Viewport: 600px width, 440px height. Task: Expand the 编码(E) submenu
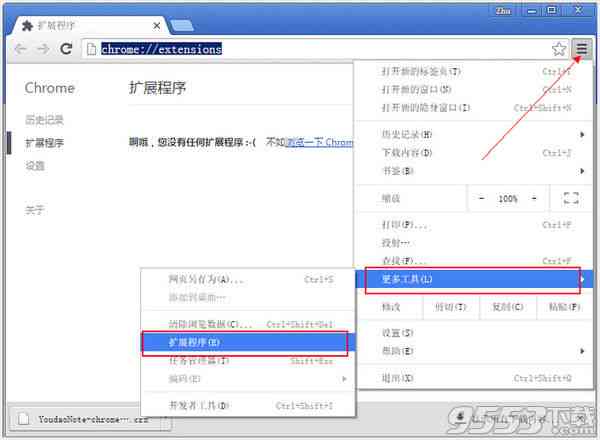(249, 379)
